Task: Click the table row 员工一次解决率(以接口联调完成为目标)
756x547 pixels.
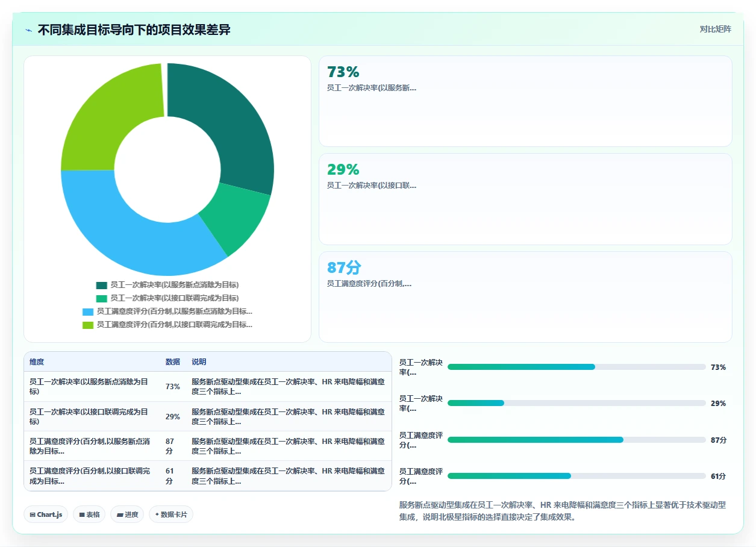Action: coord(208,417)
